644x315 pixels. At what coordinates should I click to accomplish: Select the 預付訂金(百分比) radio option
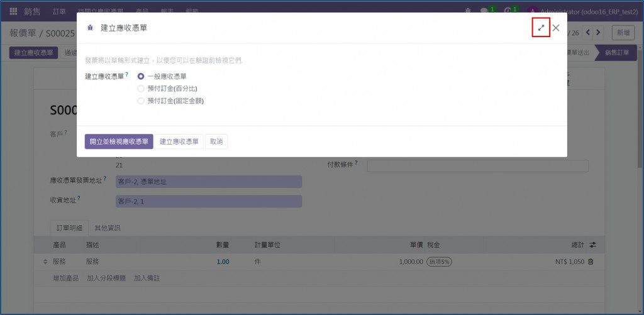coord(141,88)
